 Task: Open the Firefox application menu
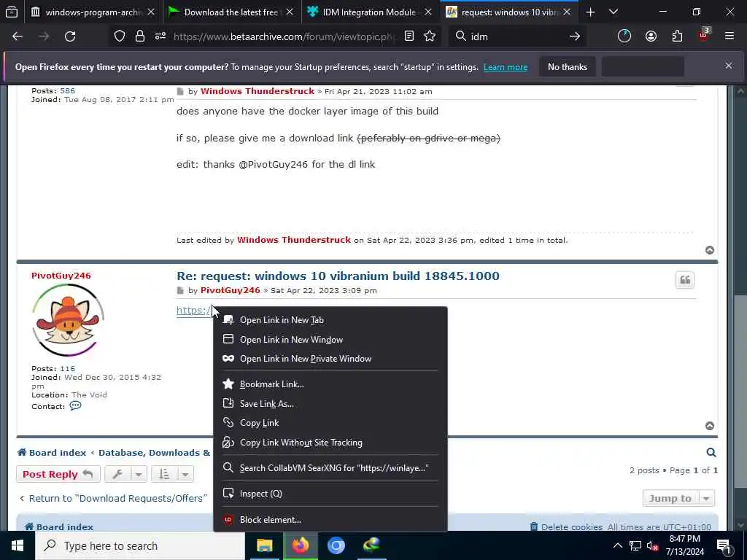point(729,36)
